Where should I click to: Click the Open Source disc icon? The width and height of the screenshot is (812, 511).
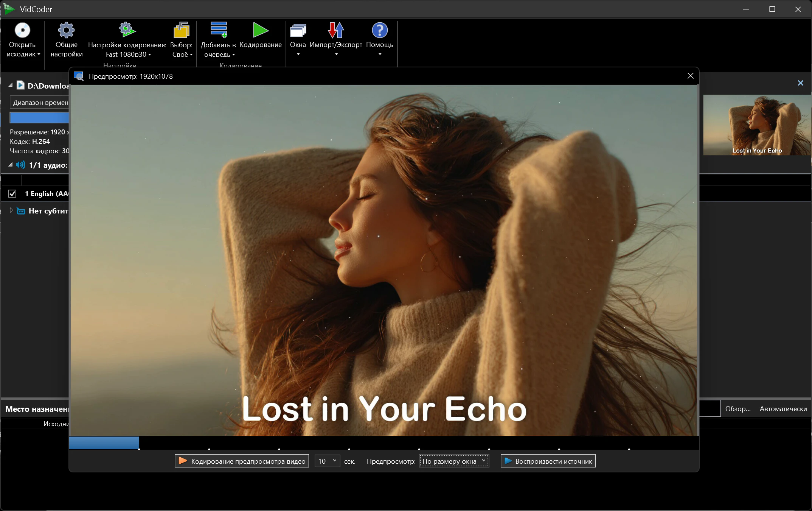(22, 31)
